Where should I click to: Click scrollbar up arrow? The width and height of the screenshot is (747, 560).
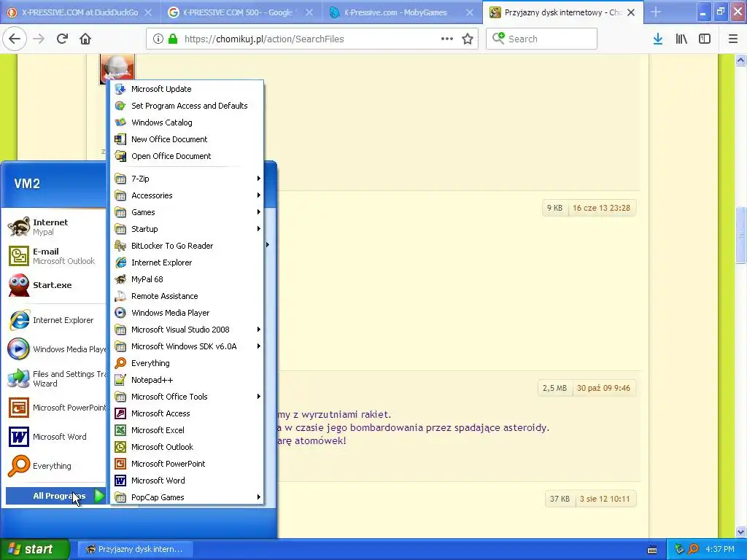(x=740, y=60)
